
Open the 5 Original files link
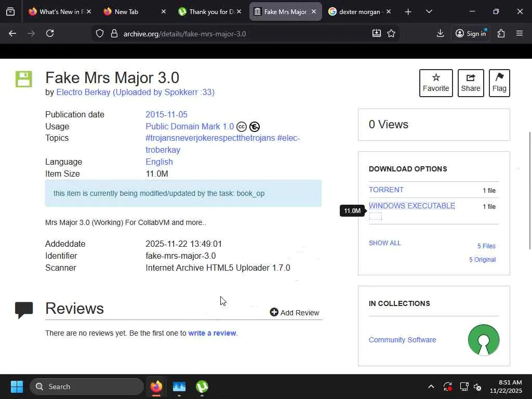click(x=483, y=260)
